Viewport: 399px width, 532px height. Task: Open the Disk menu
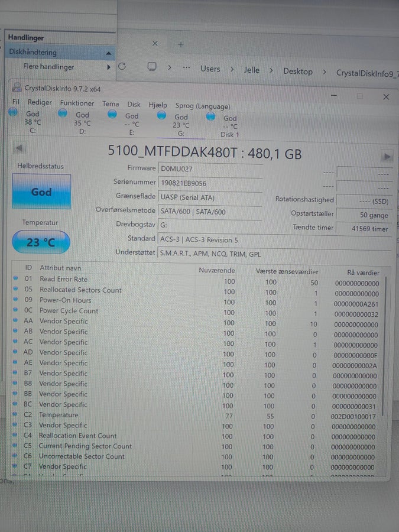(x=134, y=105)
